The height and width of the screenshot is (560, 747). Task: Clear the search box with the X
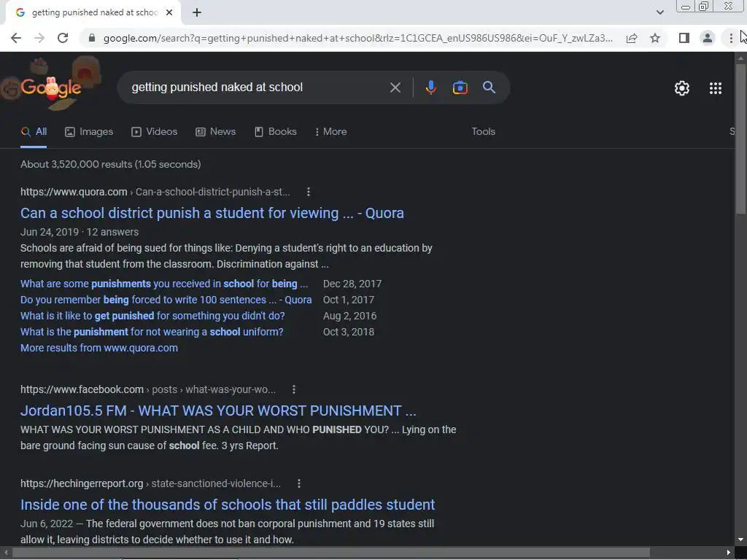click(x=395, y=87)
